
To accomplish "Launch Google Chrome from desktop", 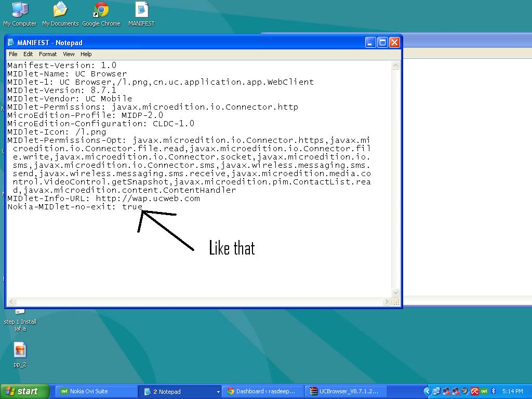I will coord(101,14).
